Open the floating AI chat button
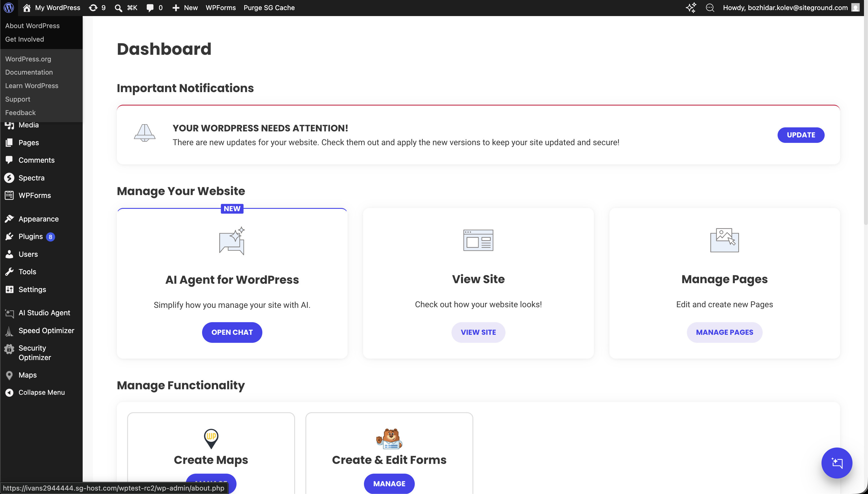Screen dimensions: 868x494 click(836, 463)
